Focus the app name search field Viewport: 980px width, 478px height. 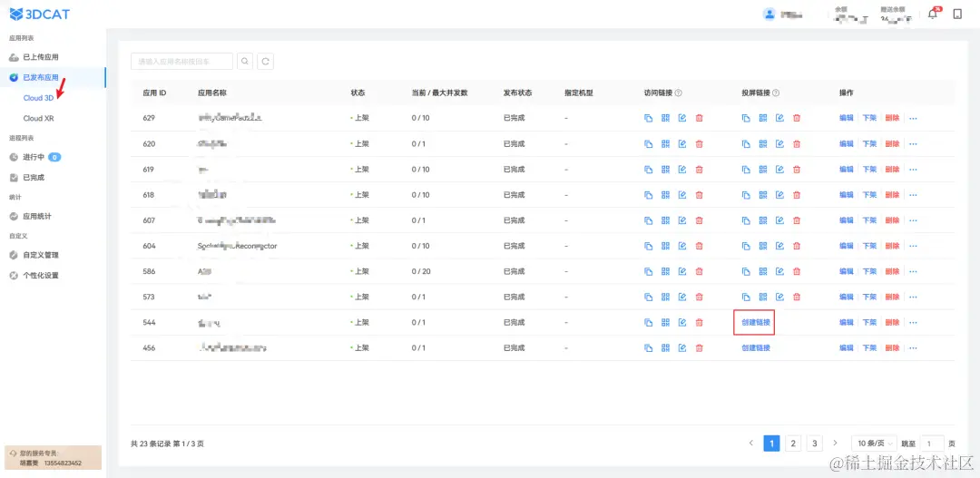tap(181, 62)
